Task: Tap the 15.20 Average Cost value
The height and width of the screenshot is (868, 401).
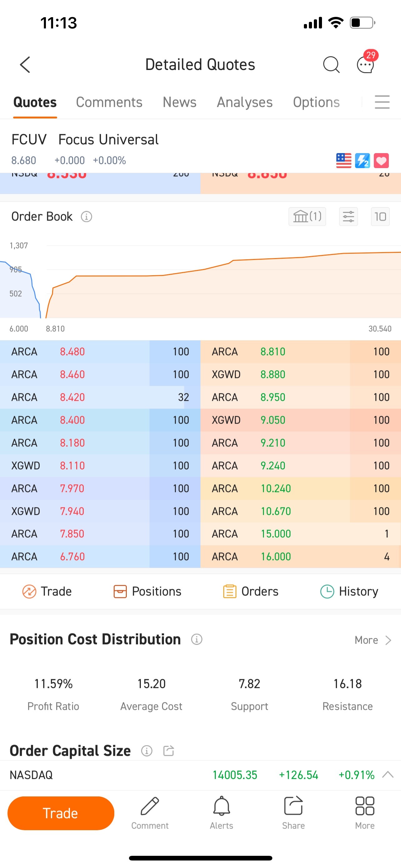Action: point(151,684)
